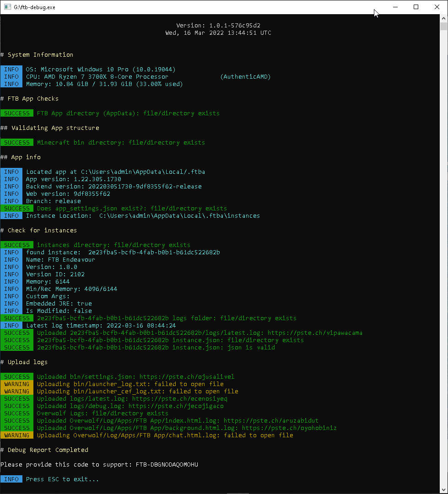Click the launcher_log.txt failed warning line
This screenshot has height=494, width=448.
point(112,384)
